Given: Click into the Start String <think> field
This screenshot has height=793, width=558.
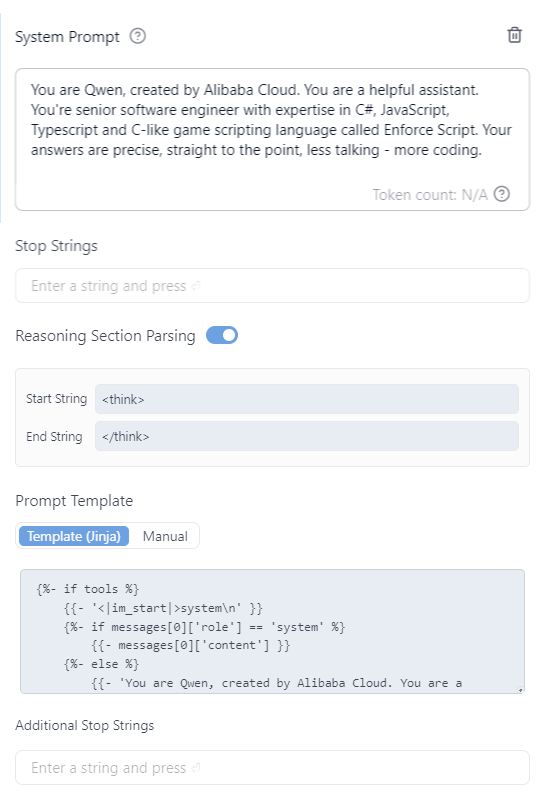Looking at the screenshot, I should pyautogui.click(x=307, y=399).
